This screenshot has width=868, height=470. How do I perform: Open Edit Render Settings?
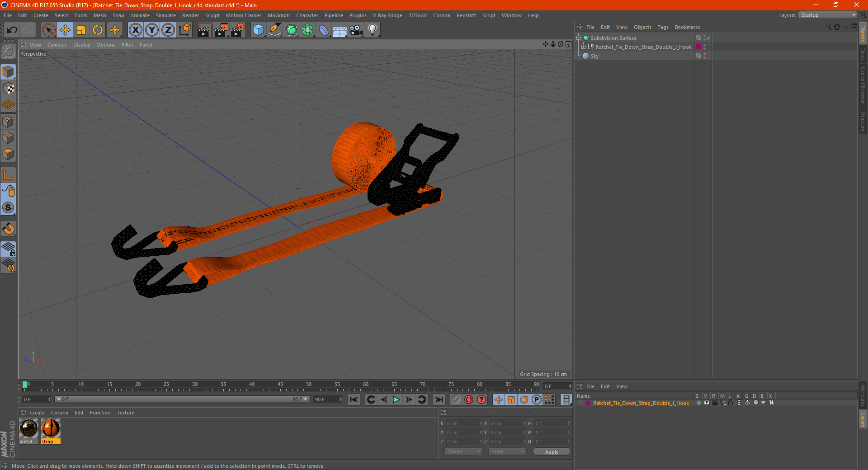click(238, 30)
